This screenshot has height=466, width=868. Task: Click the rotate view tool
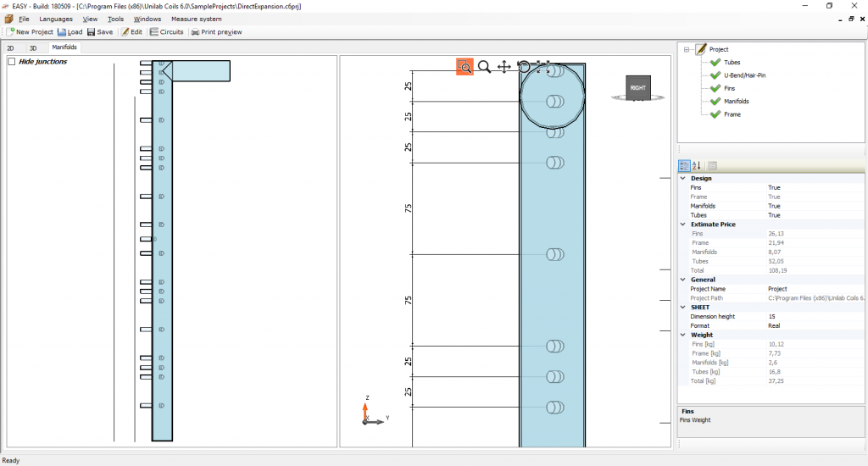[x=524, y=67]
